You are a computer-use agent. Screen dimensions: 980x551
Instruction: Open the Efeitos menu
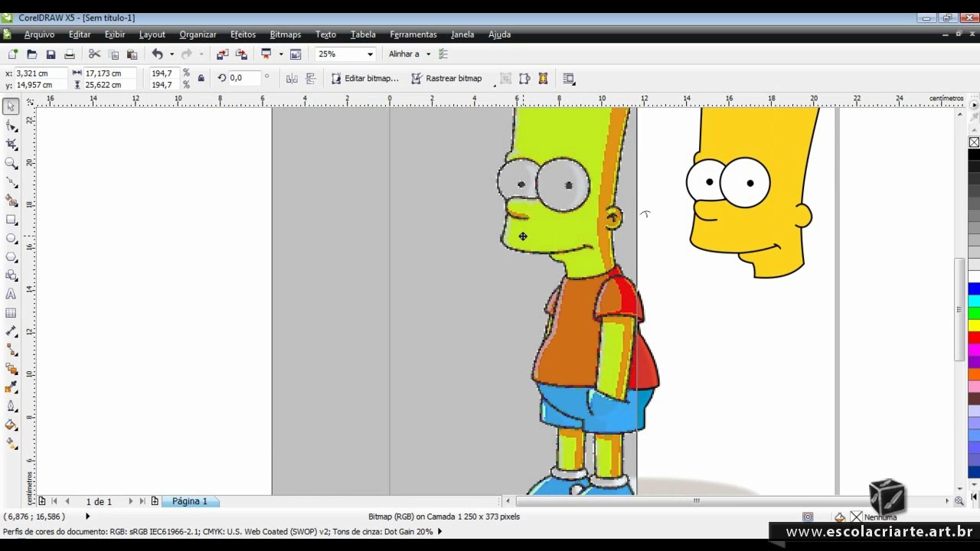click(243, 34)
